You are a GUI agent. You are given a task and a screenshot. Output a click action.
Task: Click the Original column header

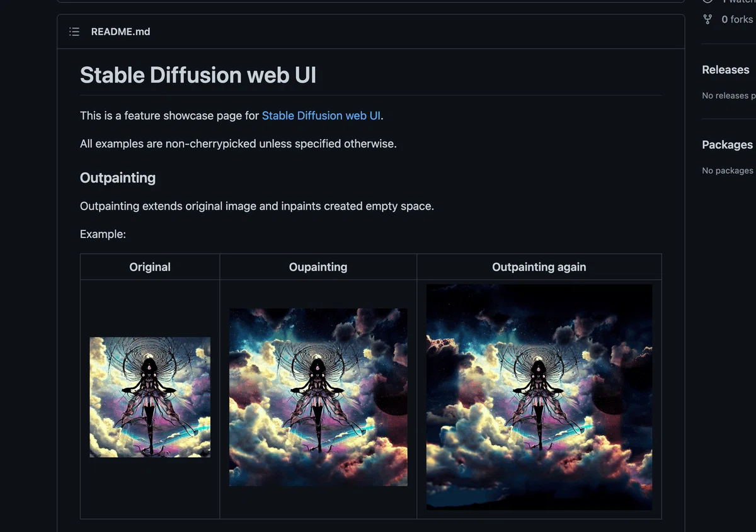tap(150, 267)
